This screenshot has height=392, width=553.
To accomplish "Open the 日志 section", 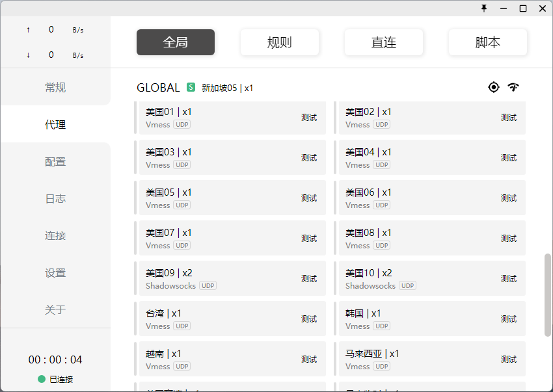I will pos(55,198).
